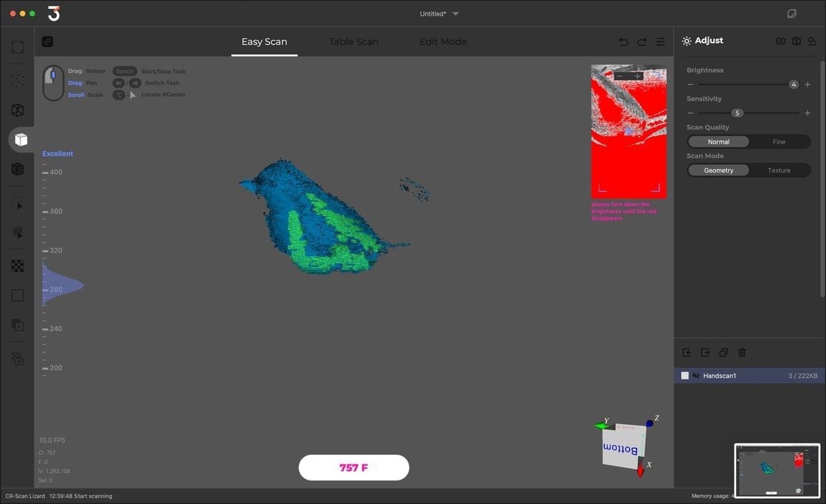The image size is (826, 504).
Task: Click the export file icon
Action: tap(705, 353)
